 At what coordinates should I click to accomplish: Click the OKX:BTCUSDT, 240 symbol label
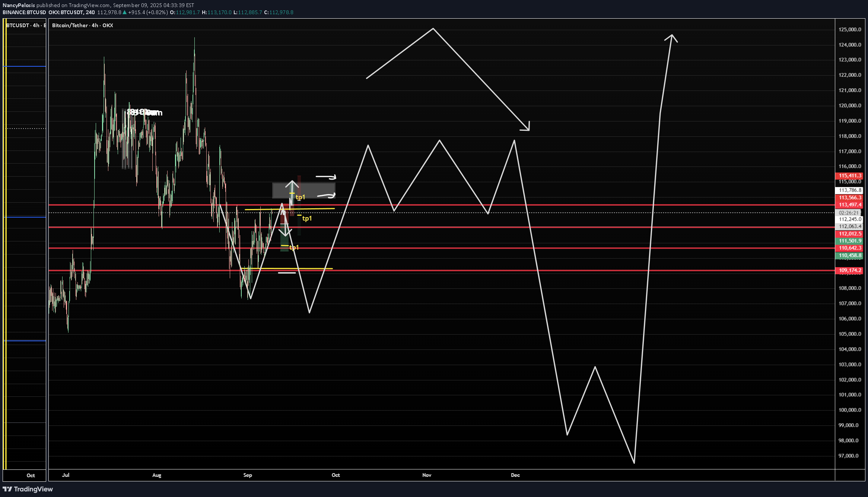(71, 12)
